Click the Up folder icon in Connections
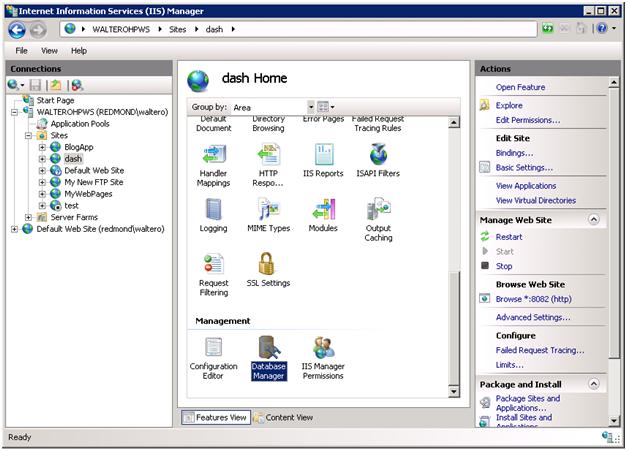Screen dimensions: 628x451 pyautogui.click(x=56, y=85)
